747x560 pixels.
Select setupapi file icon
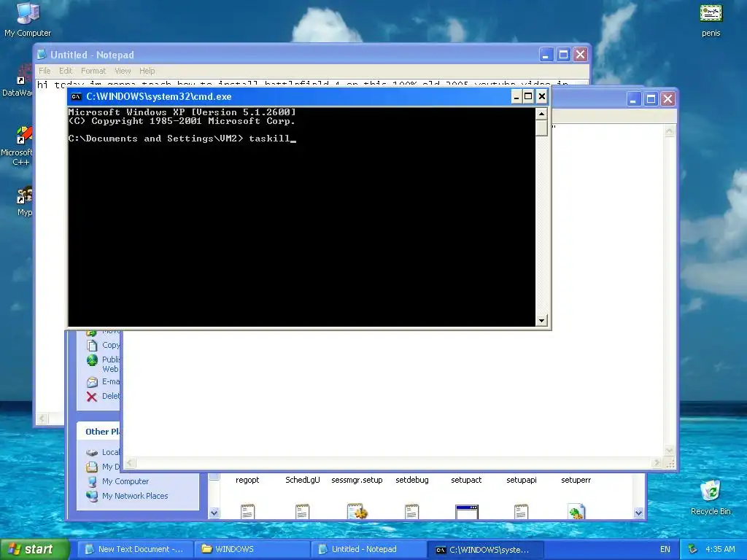521,511
